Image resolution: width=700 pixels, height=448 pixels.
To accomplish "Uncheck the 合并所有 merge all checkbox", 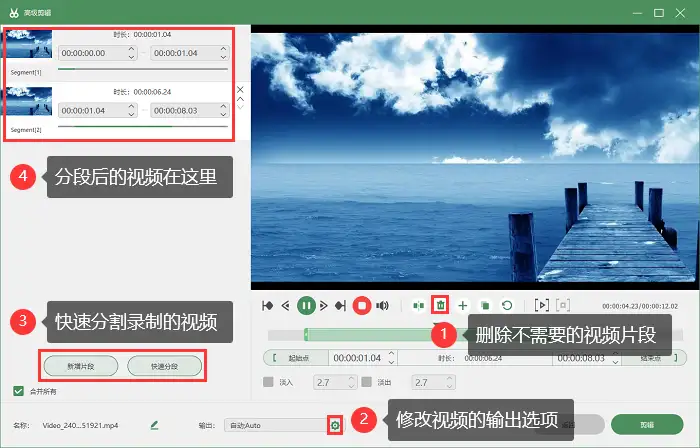I will click(x=18, y=391).
